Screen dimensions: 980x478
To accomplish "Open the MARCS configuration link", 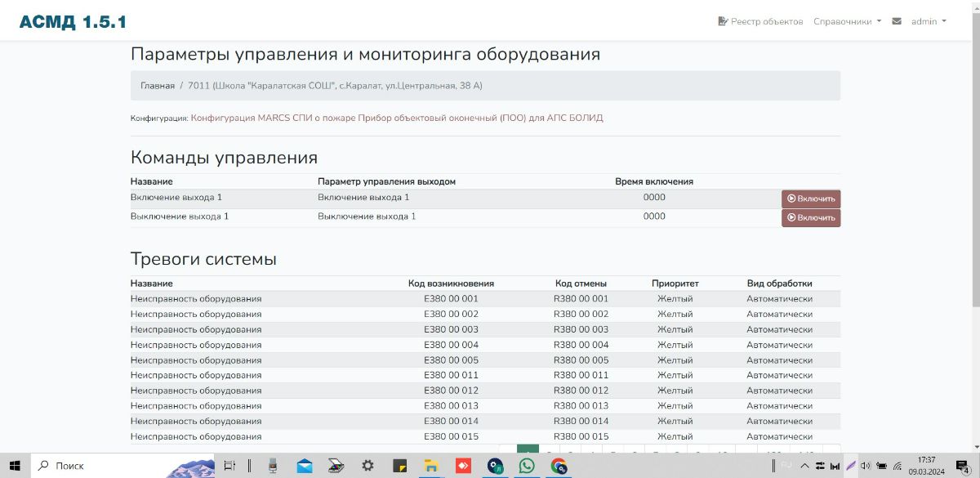I will pyautogui.click(x=397, y=118).
